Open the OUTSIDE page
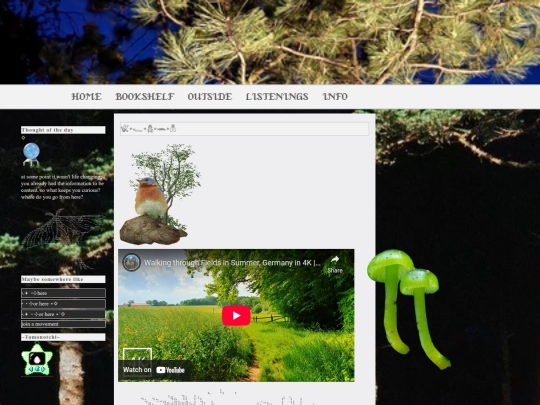Image resolution: width=540 pixels, height=405 pixels. tap(210, 97)
